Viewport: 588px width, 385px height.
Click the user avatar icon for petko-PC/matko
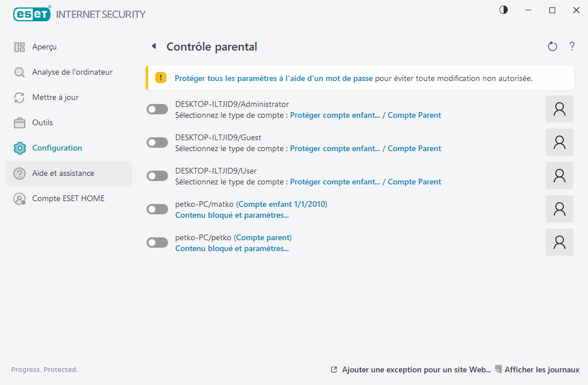tap(559, 209)
